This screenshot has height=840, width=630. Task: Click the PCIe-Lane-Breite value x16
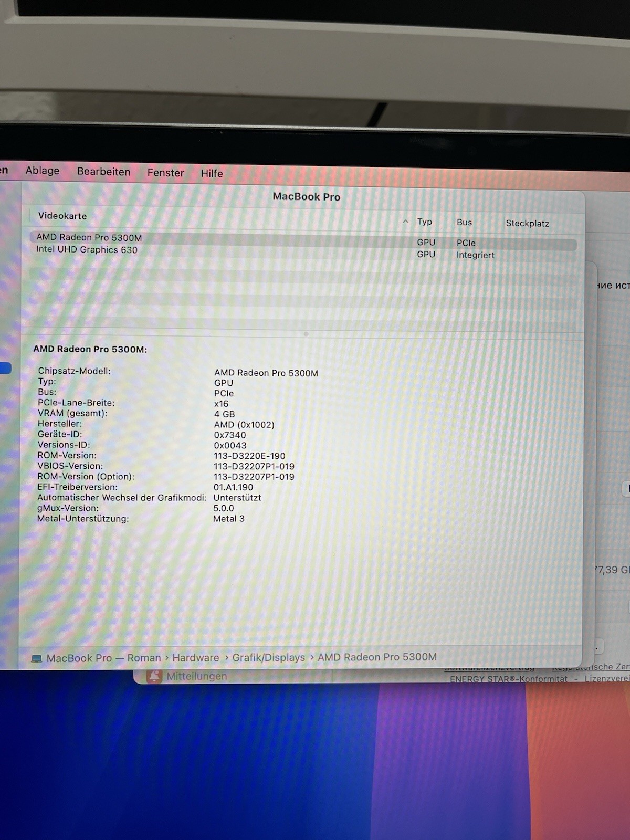pos(221,404)
